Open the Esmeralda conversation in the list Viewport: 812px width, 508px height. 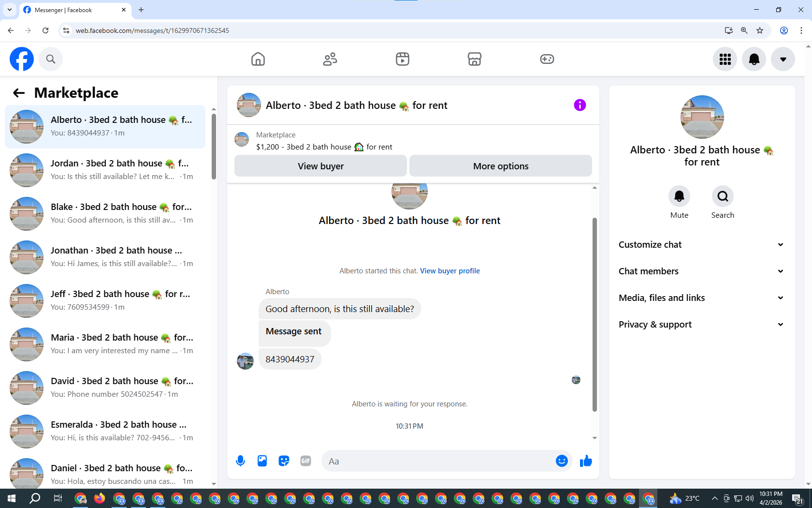(x=105, y=432)
